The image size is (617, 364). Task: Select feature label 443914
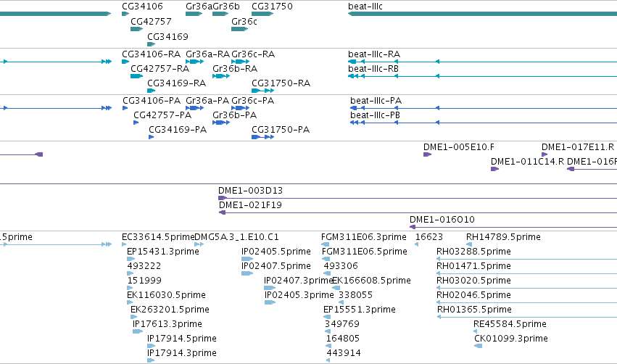[344, 353]
